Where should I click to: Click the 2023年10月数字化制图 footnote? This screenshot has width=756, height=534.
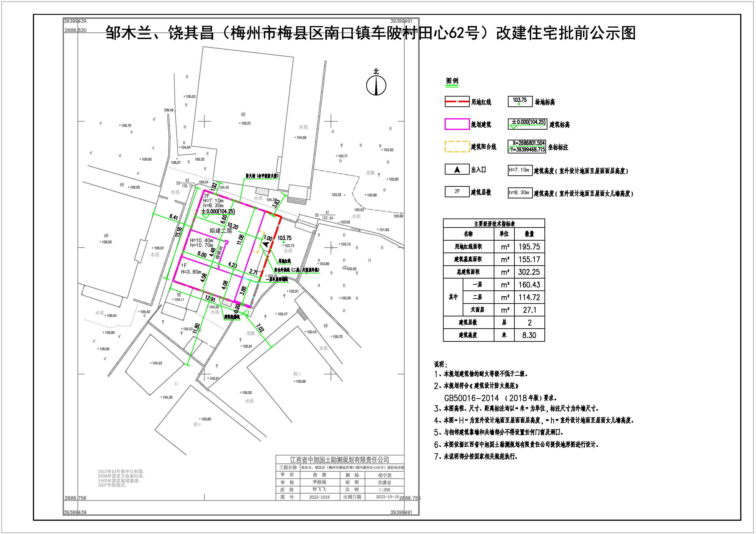121,471
